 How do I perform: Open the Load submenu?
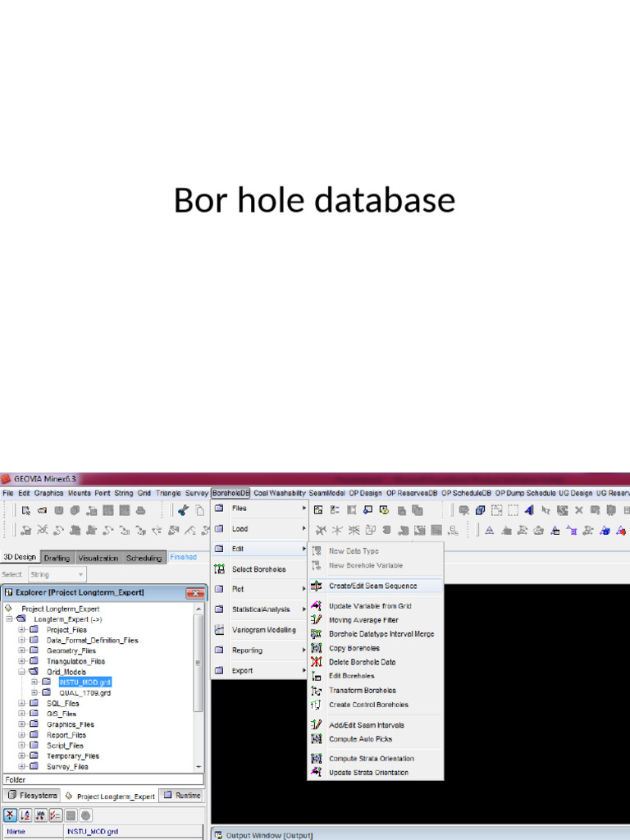click(x=260, y=528)
